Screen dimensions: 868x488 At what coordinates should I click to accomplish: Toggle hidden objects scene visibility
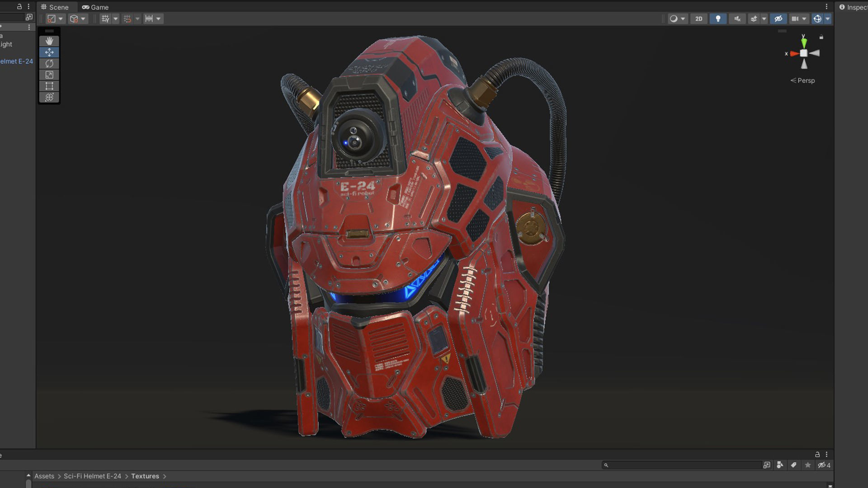(x=778, y=19)
